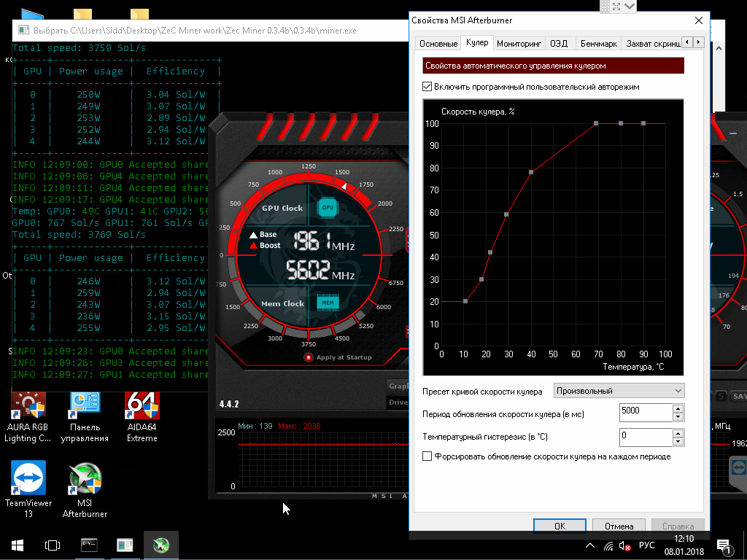Select fan curve point at 30°C, 59%

[x=506, y=214]
